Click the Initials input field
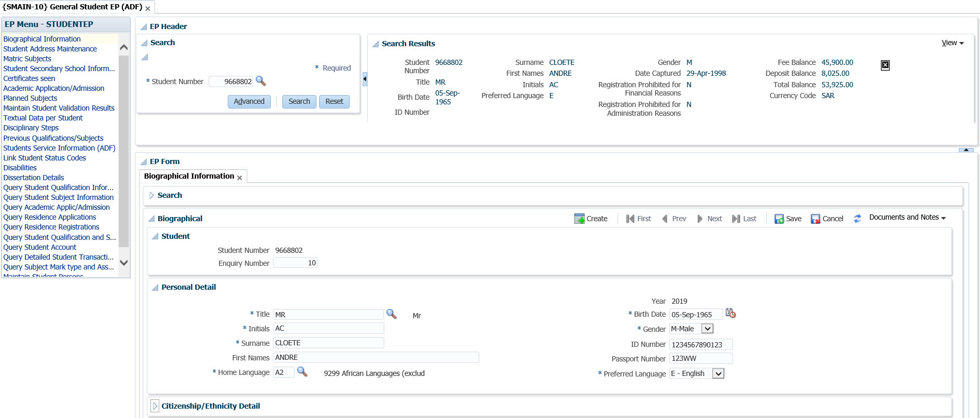 pos(328,328)
